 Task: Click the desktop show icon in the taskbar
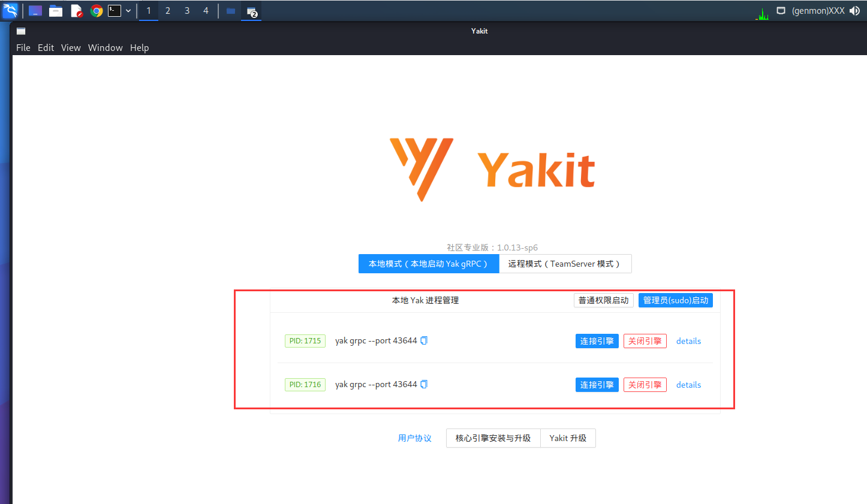tap(35, 11)
